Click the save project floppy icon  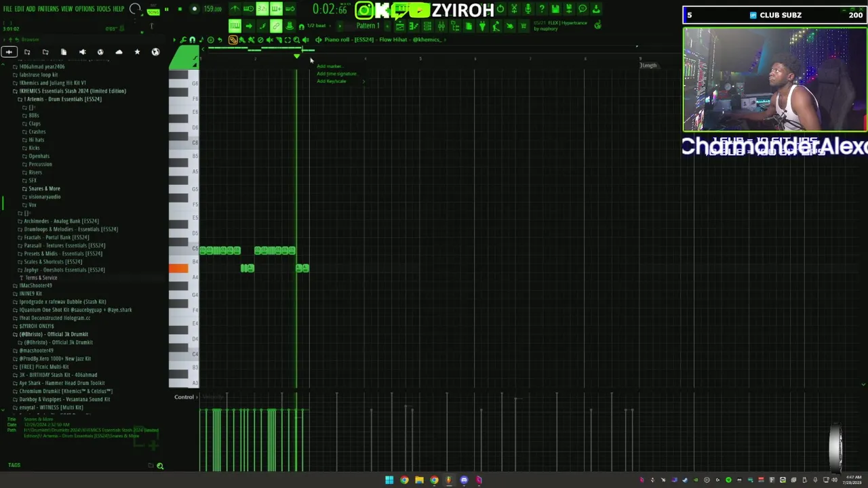(x=555, y=8)
